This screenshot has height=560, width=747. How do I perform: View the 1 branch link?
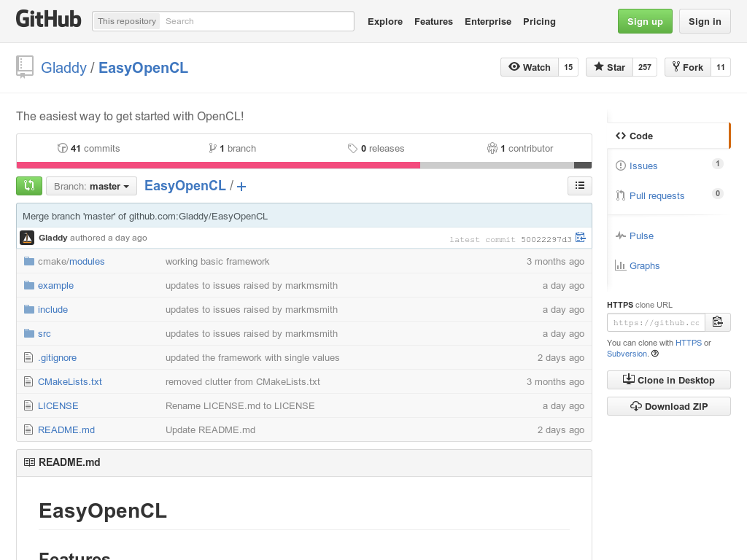tap(233, 149)
